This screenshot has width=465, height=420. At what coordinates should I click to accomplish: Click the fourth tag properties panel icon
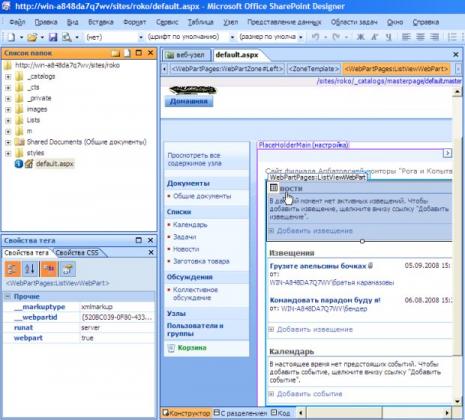click(67, 269)
